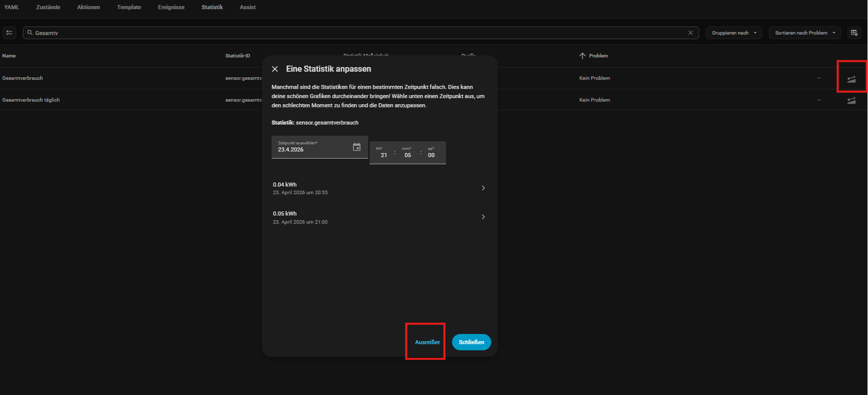Open the calendar date picker icon
The height and width of the screenshot is (395, 868).
(356, 147)
